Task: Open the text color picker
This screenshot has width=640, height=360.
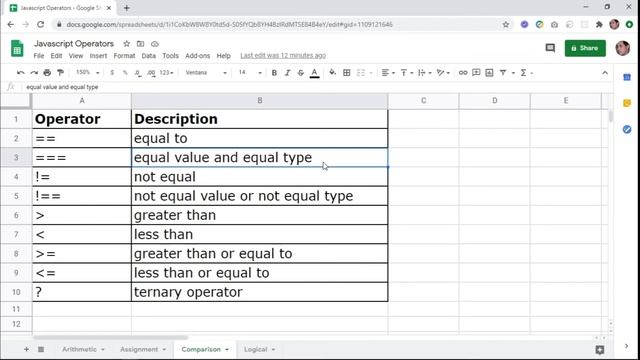Action: [x=314, y=73]
